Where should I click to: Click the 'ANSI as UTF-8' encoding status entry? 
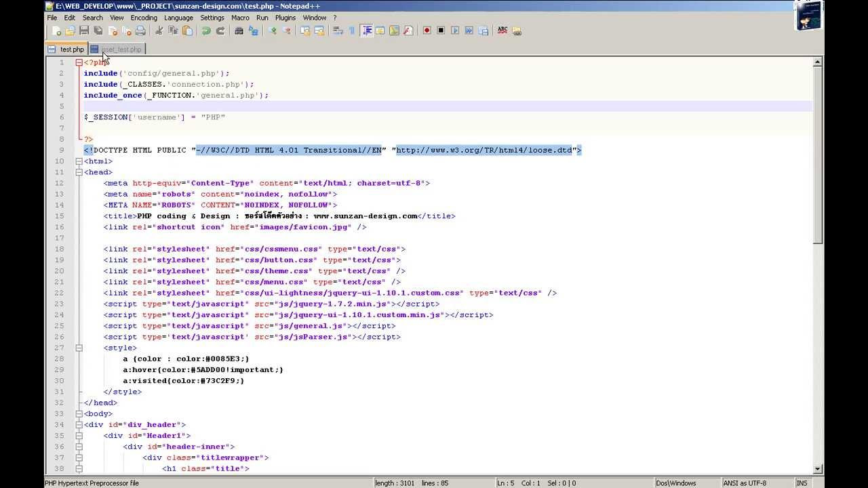pos(745,483)
